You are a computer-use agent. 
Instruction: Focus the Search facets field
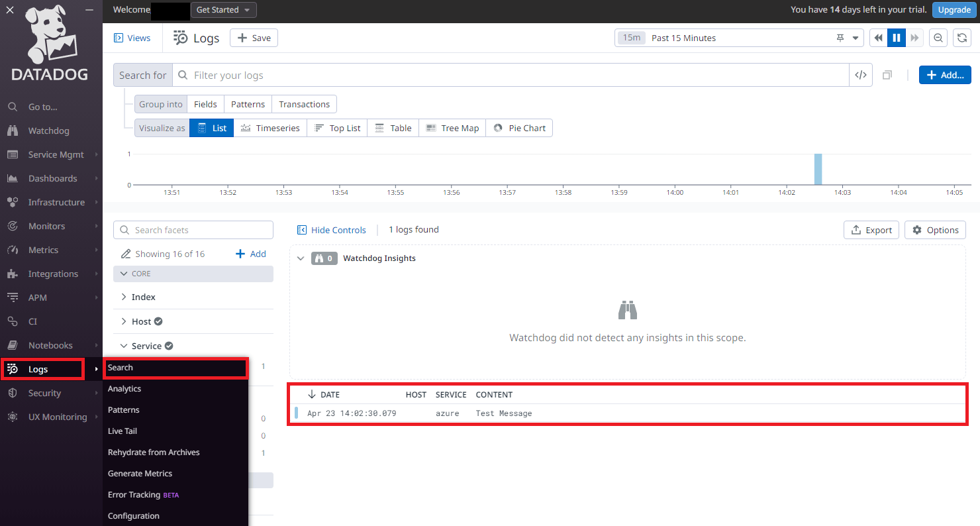[193, 230]
